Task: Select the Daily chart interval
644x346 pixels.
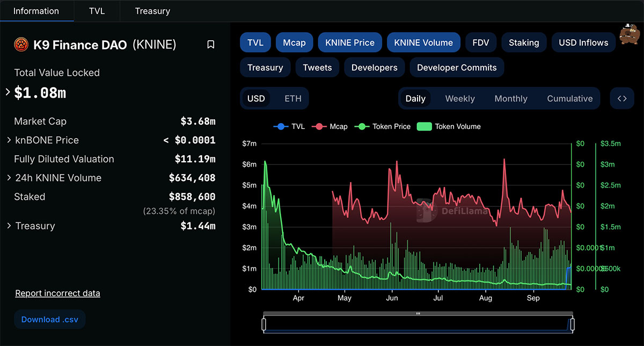Action: (415, 98)
